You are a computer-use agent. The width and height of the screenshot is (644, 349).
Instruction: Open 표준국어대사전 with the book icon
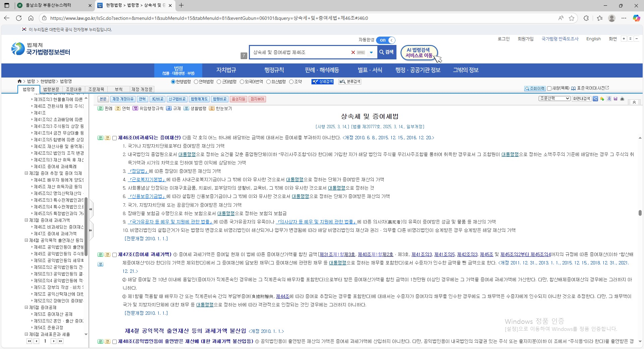coord(574,88)
